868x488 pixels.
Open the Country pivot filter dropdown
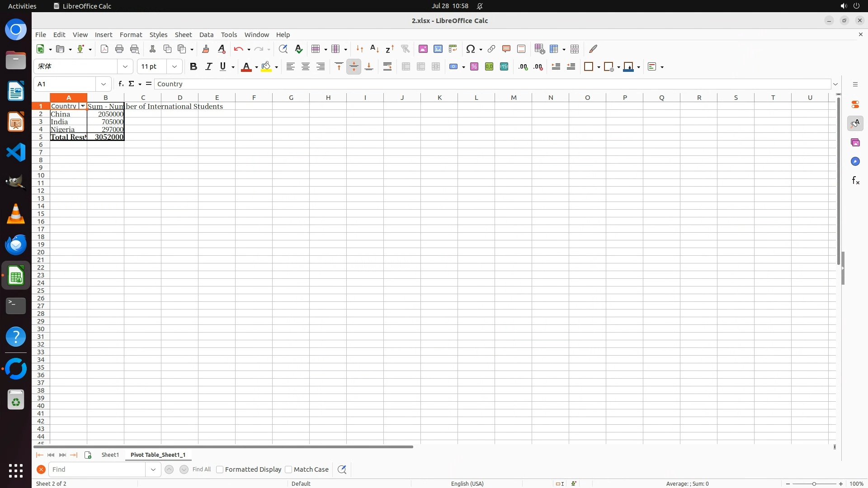click(82, 106)
